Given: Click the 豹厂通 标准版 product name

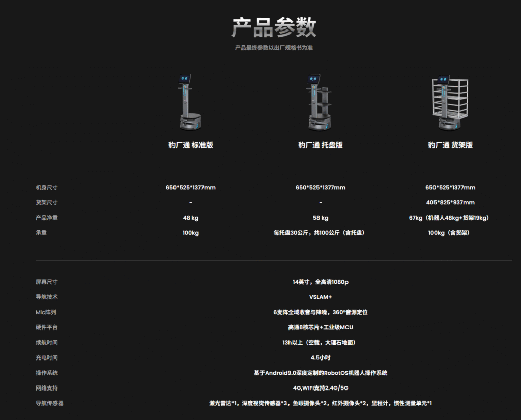Looking at the screenshot, I should click(190, 145).
